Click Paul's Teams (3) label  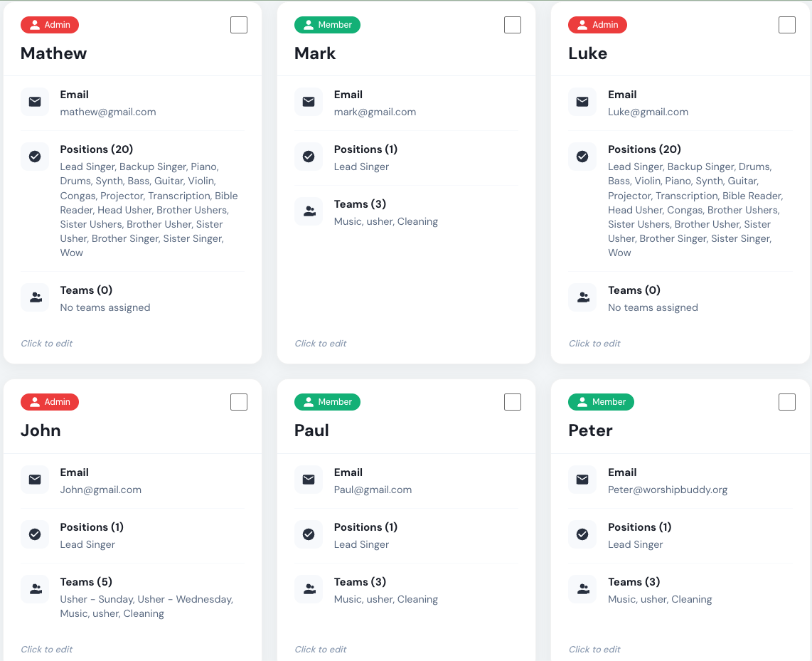click(360, 582)
